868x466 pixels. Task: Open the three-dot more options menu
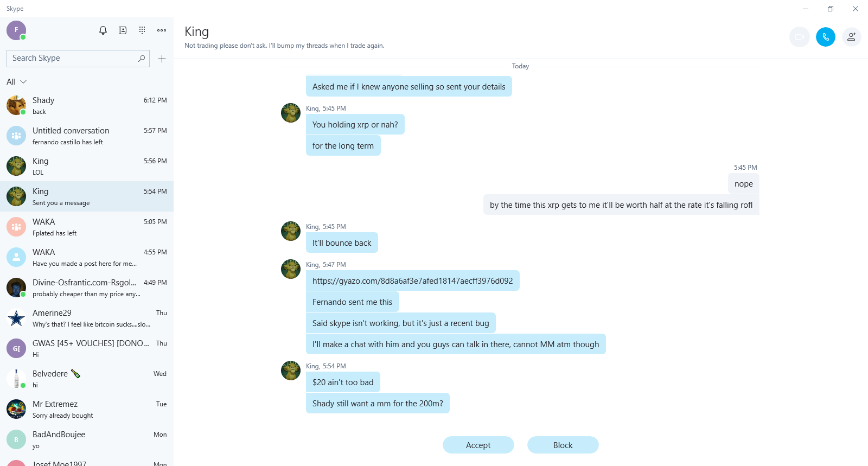point(162,30)
